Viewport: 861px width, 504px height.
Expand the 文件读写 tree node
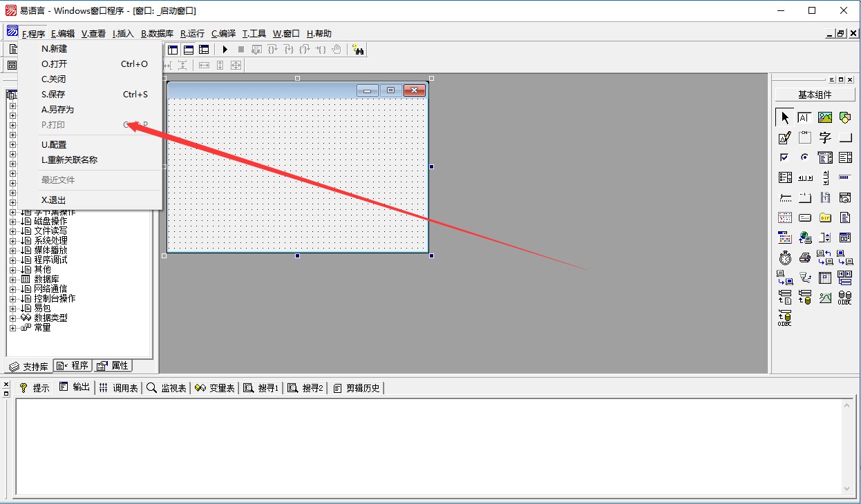[x=12, y=231]
